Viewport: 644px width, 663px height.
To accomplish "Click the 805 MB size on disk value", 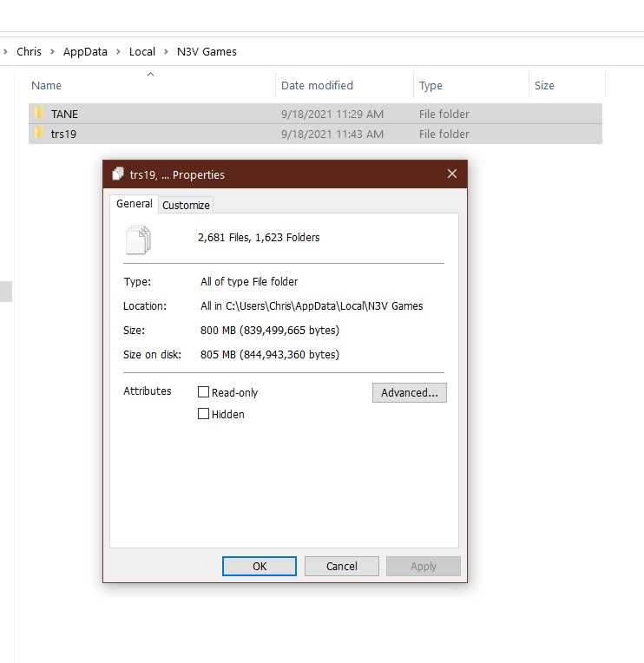I will pos(270,354).
